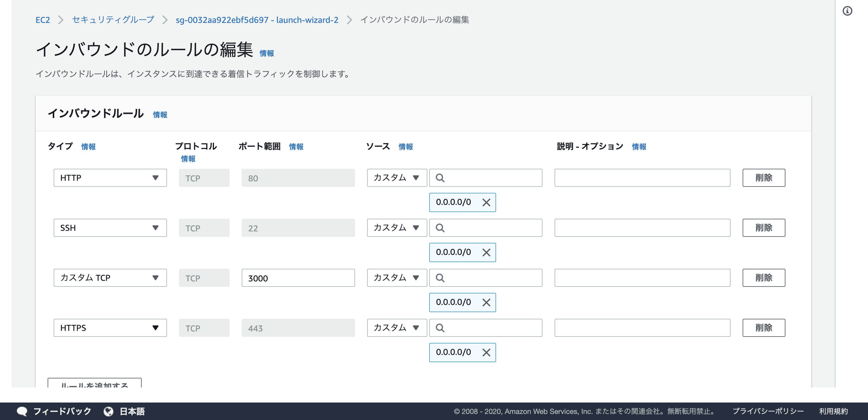Screen dimensions: 868x420
Task: Go to EC2 breadcrumb link
Action: (43, 20)
